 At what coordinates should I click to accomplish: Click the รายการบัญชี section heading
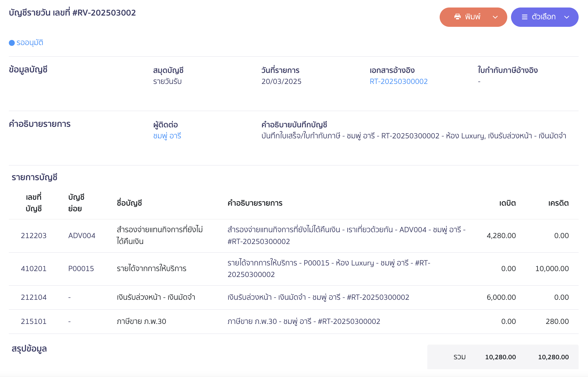pos(35,178)
